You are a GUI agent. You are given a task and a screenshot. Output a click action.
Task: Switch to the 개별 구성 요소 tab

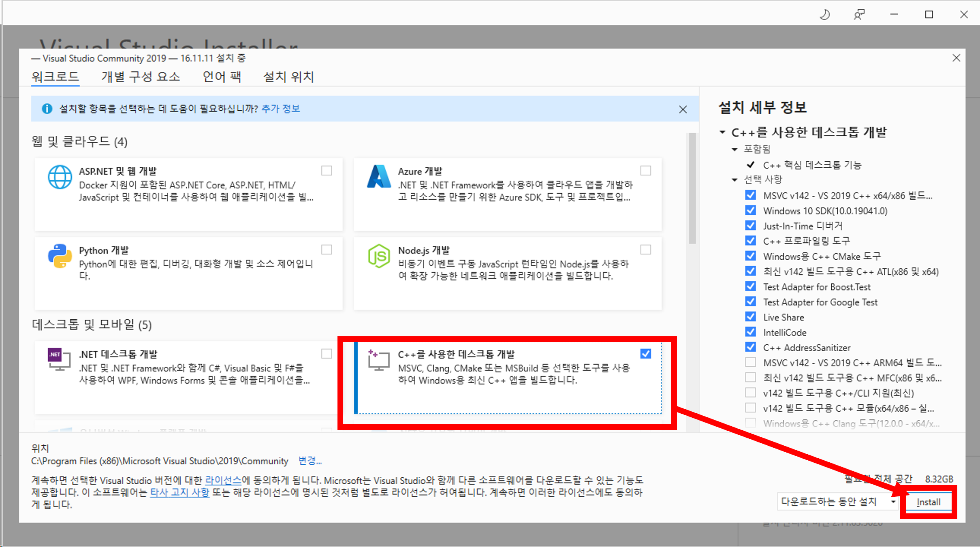tap(141, 77)
